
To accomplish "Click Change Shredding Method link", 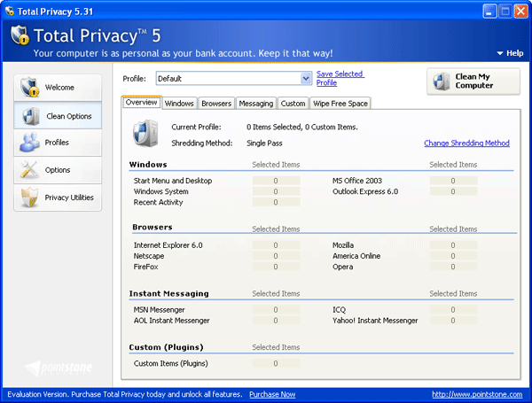I will 466,143.
